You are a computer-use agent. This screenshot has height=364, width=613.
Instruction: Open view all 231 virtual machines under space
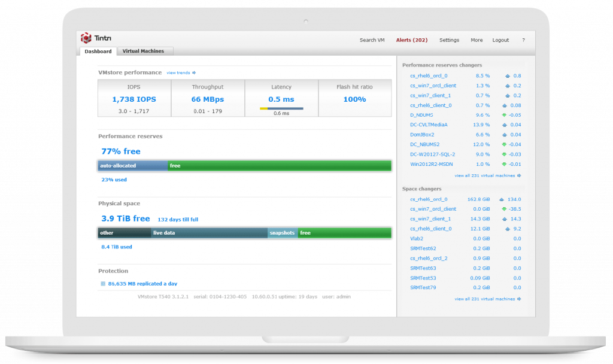click(485, 299)
